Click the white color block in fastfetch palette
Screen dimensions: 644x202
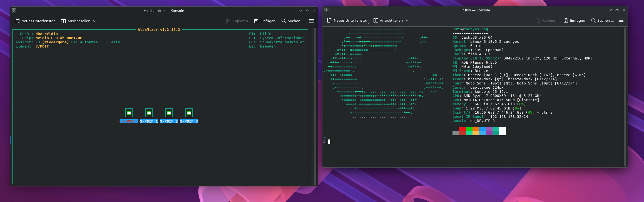tap(503, 131)
